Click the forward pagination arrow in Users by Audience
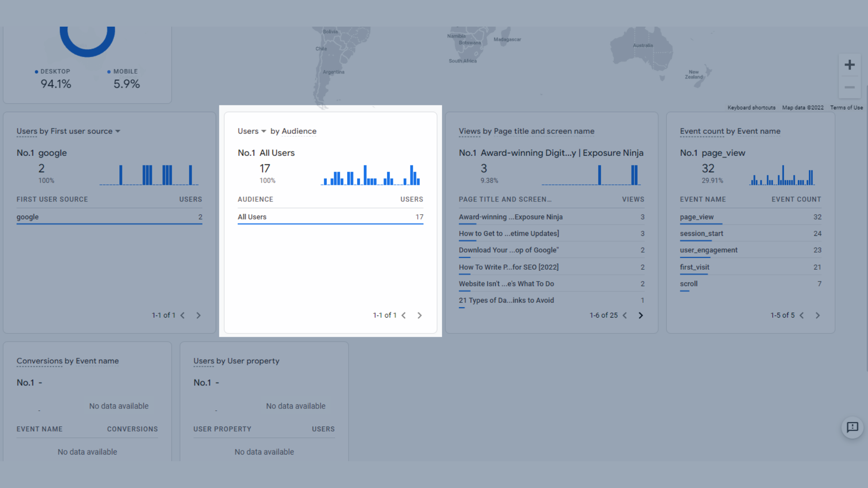The image size is (868, 488). pos(420,314)
